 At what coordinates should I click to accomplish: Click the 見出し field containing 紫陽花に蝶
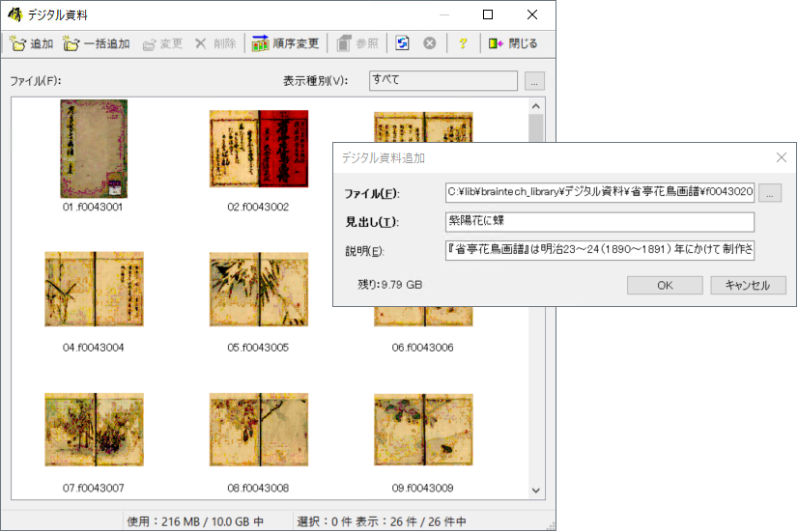(600, 221)
